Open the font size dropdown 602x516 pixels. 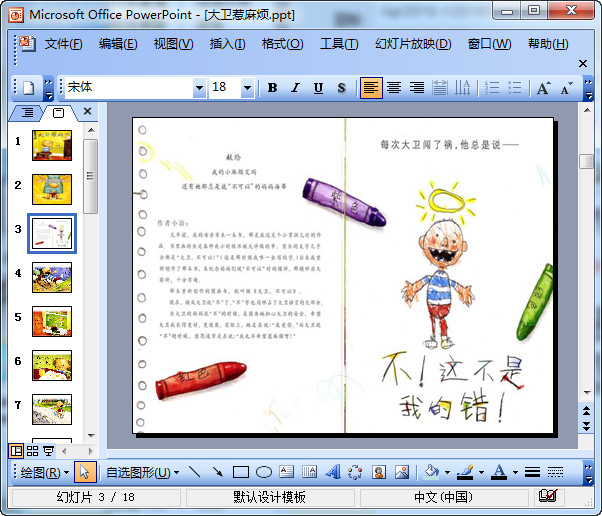pyautogui.click(x=248, y=88)
